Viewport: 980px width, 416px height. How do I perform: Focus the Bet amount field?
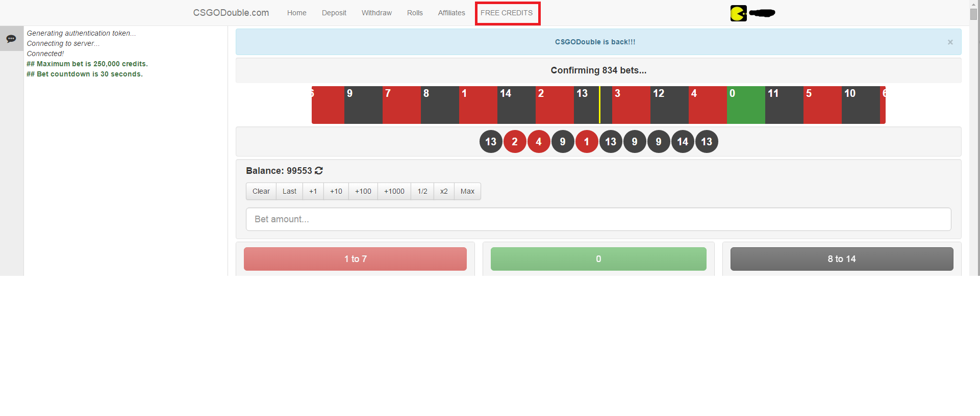tap(598, 219)
